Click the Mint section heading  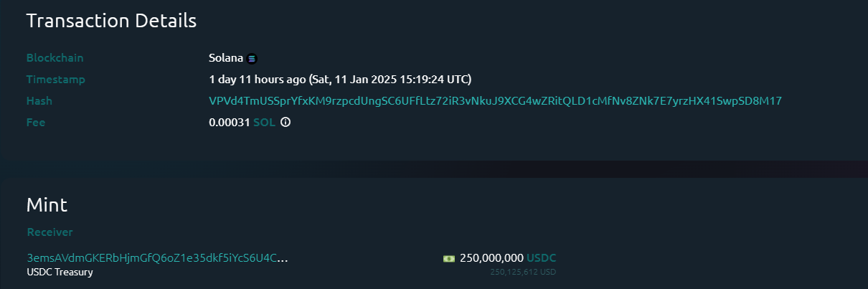pos(47,205)
